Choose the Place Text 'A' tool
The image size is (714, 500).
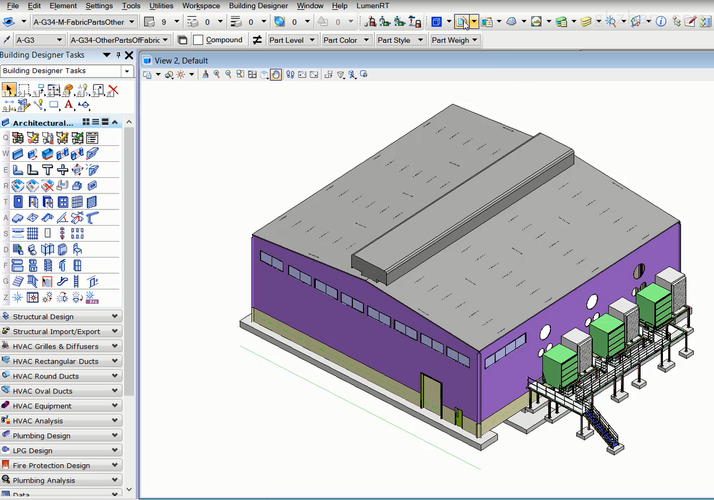[x=69, y=105]
